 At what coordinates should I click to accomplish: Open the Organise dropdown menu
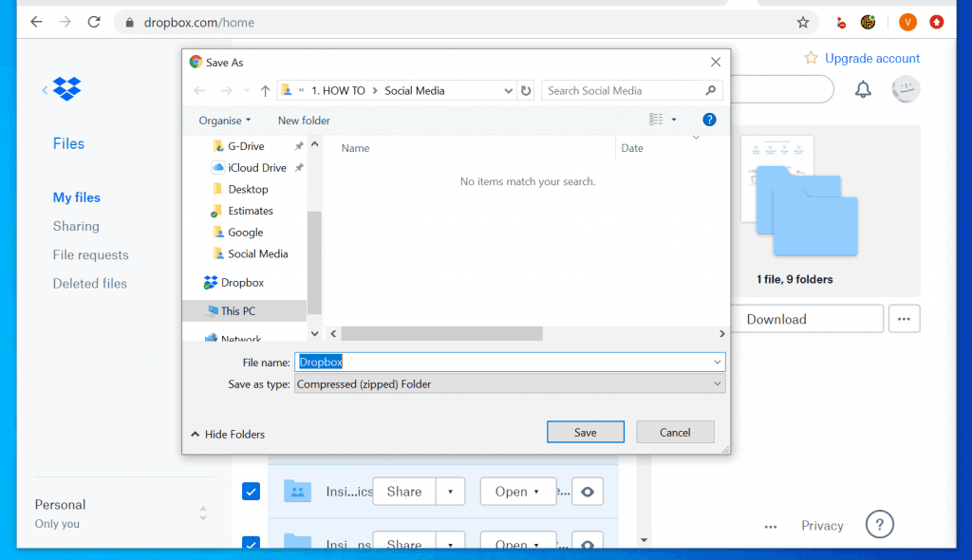tap(224, 121)
